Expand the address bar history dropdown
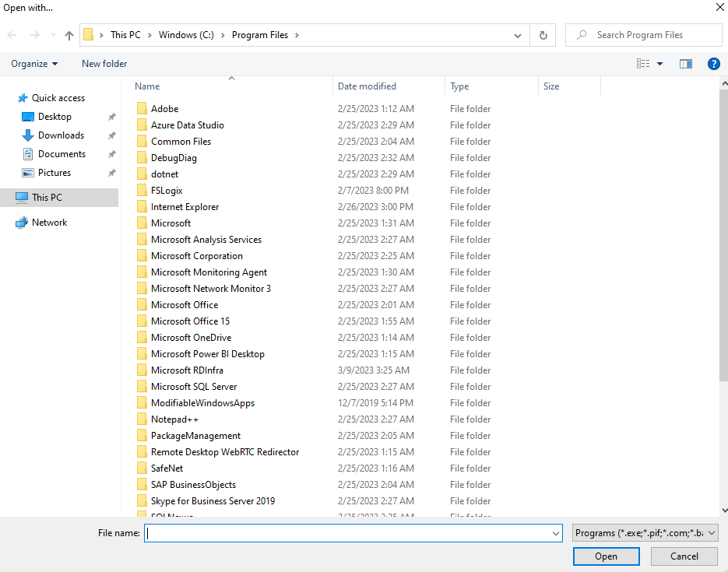 click(x=518, y=35)
